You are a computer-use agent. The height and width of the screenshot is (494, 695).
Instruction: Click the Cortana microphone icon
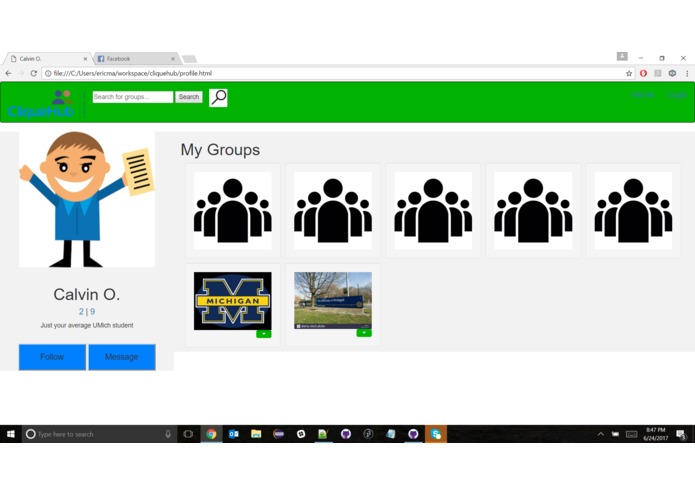[168, 434]
